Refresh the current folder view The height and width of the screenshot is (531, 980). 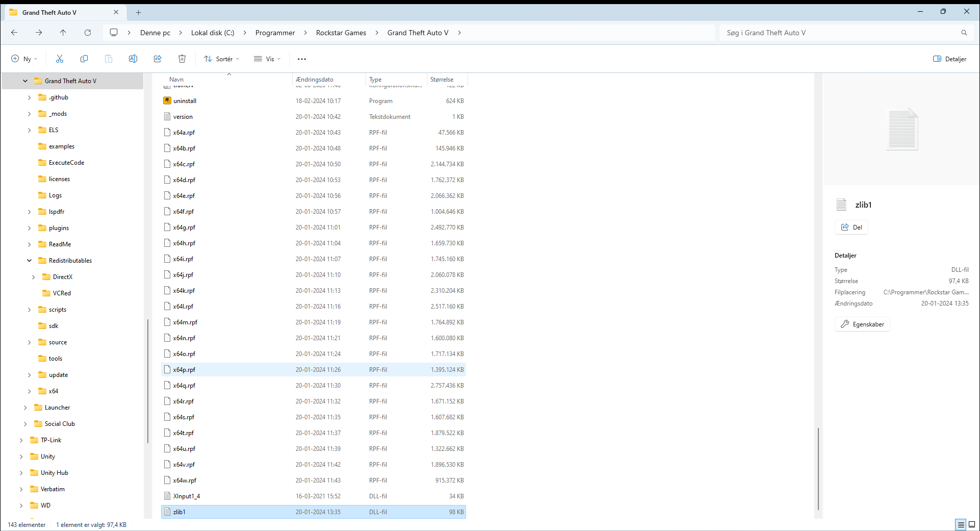[x=88, y=33]
